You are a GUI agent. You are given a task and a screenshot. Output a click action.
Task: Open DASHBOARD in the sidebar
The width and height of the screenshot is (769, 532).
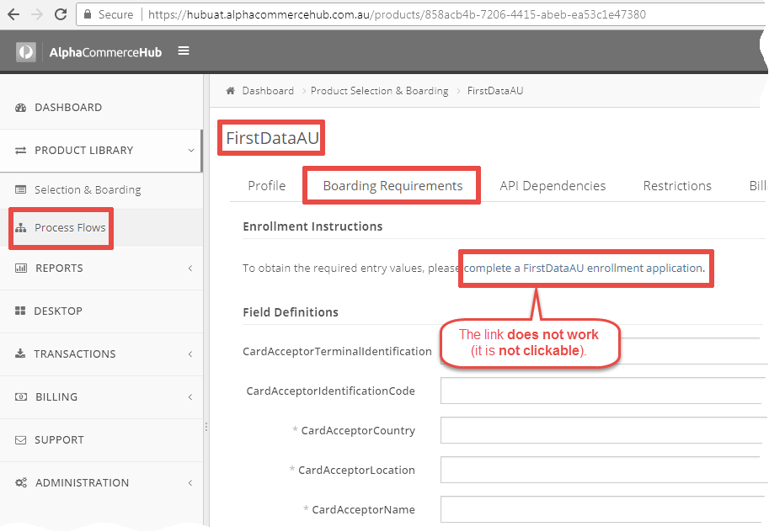(68, 108)
